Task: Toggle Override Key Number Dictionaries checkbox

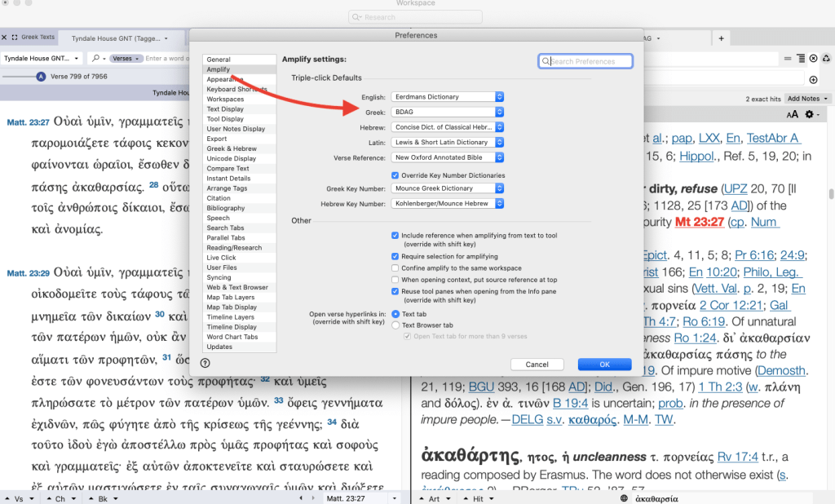Action: 395,175
